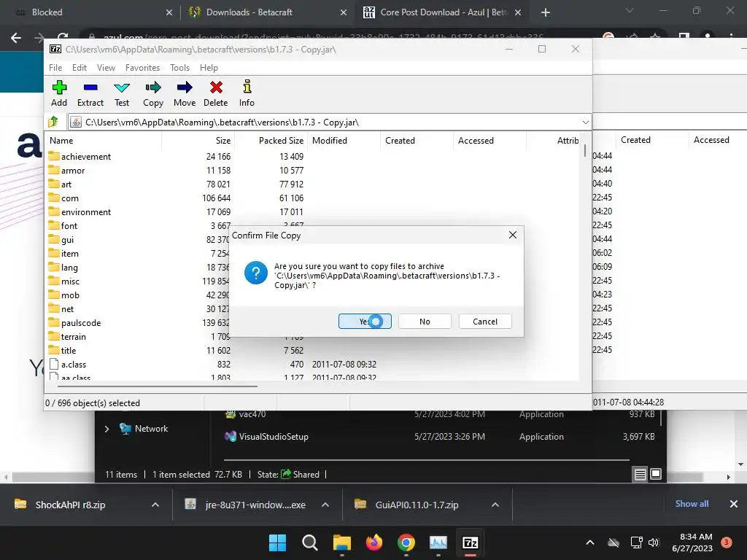This screenshot has height=560, width=747.
Task: Go up one folder level in 7-Zip
Action: click(53, 122)
